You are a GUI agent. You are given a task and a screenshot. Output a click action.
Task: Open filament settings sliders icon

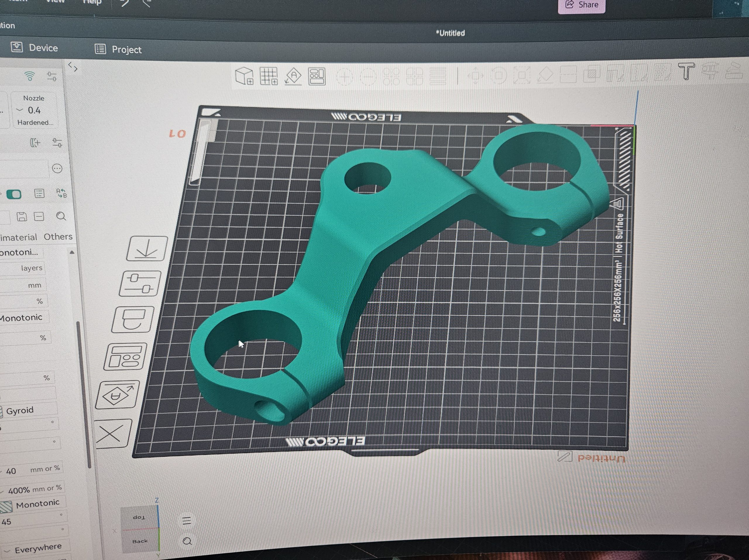tap(57, 143)
